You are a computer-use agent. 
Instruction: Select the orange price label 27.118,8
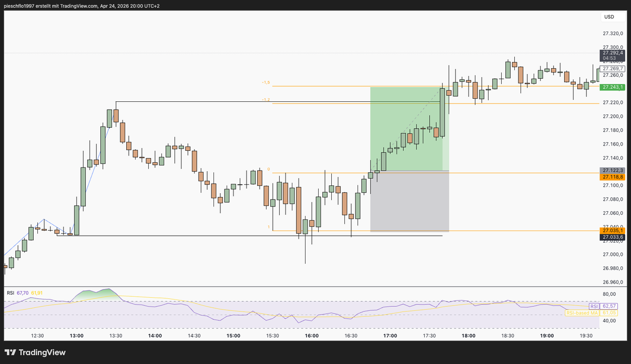tap(612, 177)
